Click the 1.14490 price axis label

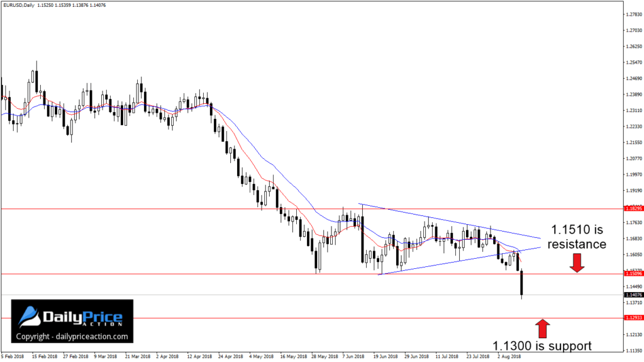634,286
